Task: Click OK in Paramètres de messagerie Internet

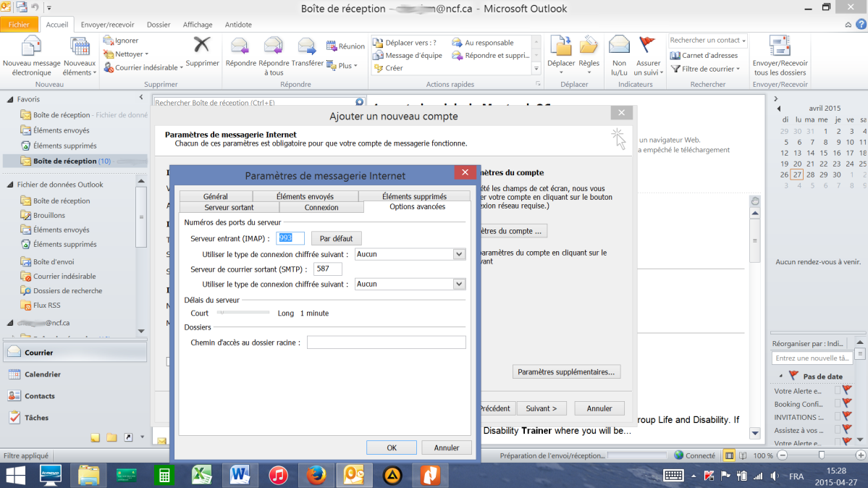Action: (392, 447)
